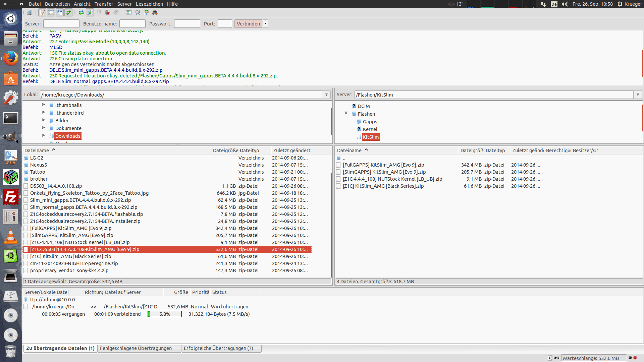Open the Datei menu
Image resolution: width=644 pixels, height=362 pixels.
click(35, 4)
